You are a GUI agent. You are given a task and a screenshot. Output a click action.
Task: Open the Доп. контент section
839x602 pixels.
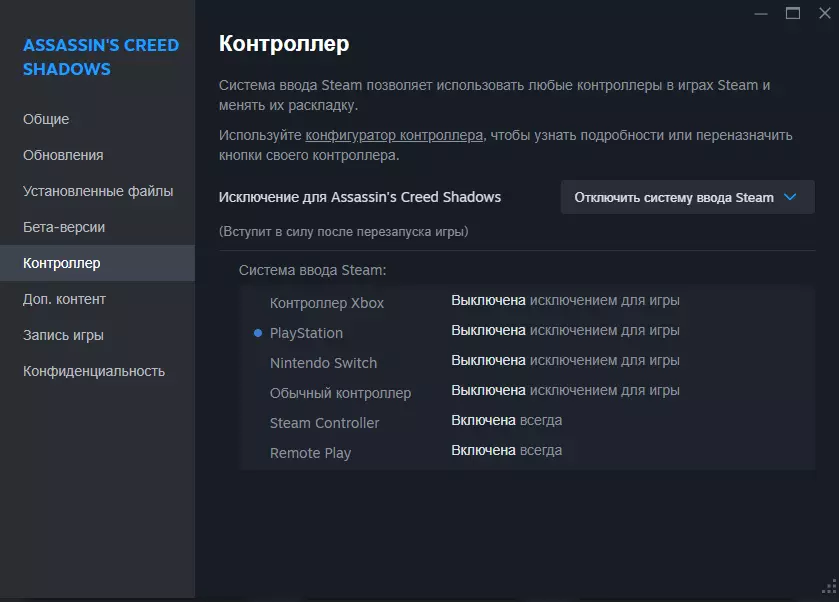(64, 299)
